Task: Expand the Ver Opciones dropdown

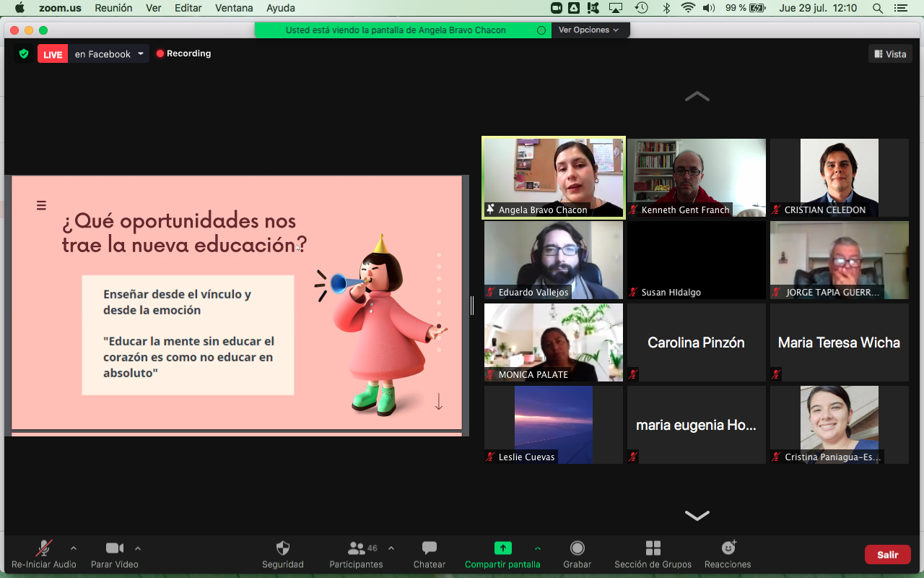Action: click(589, 30)
